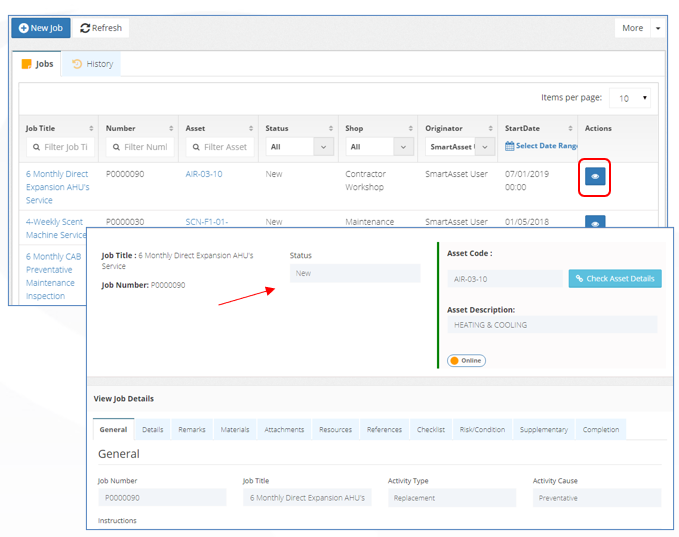This screenshot has width=679, height=537.
Task: Select the Risk/Condition tab
Action: point(482,429)
